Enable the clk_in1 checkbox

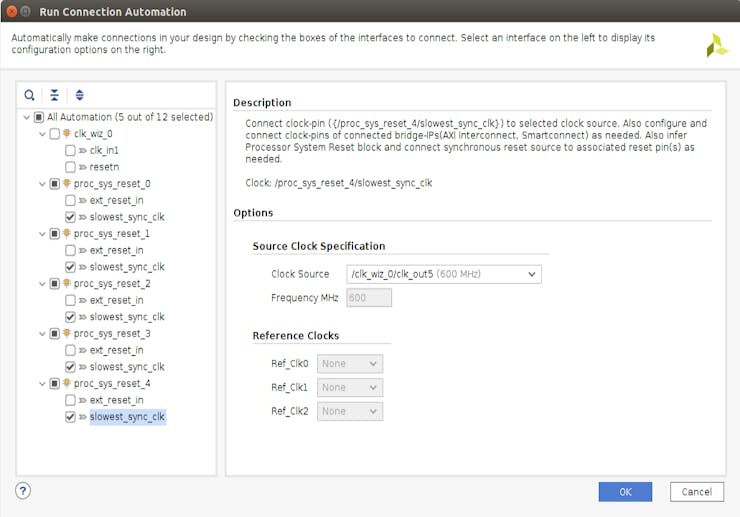pyautogui.click(x=70, y=150)
